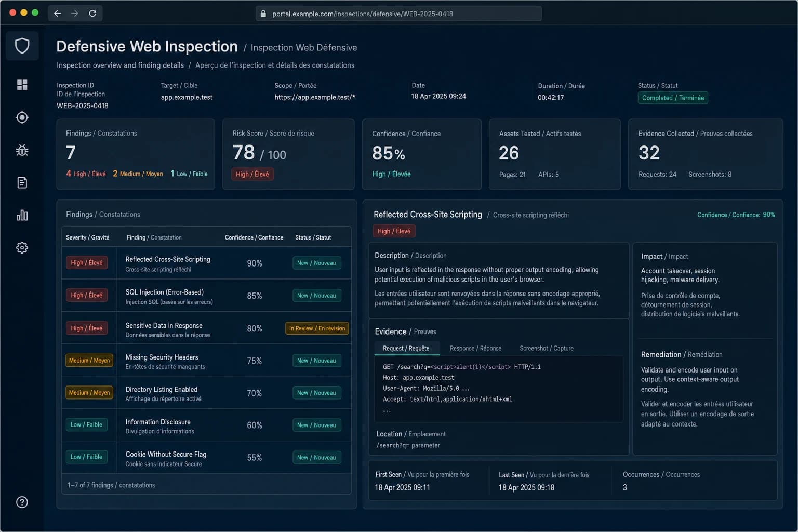Viewport: 798px width, 532px height.
Task: Open the bug findings icon in sidebar
Action: point(22,150)
